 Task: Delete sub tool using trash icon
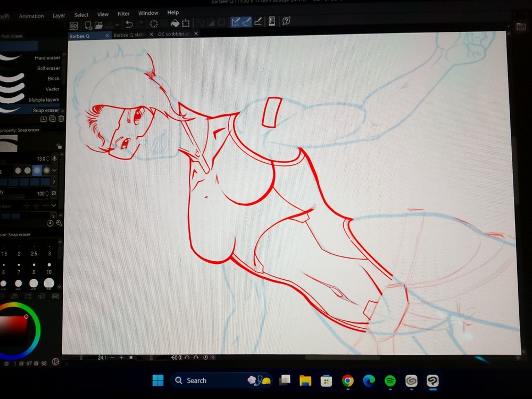click(x=61, y=119)
